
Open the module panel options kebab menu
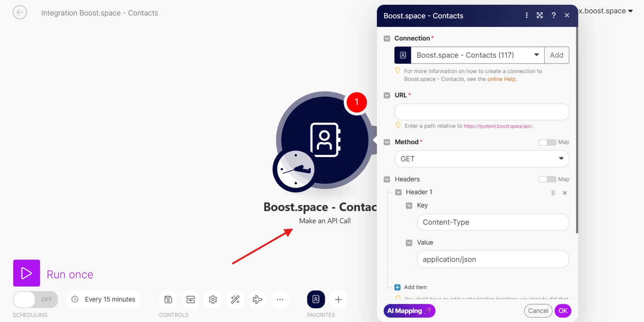tap(526, 15)
